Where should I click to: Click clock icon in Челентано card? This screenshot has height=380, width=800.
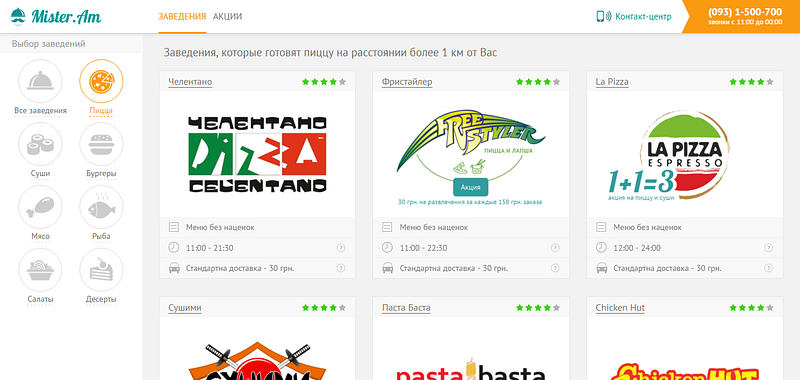coord(173,247)
